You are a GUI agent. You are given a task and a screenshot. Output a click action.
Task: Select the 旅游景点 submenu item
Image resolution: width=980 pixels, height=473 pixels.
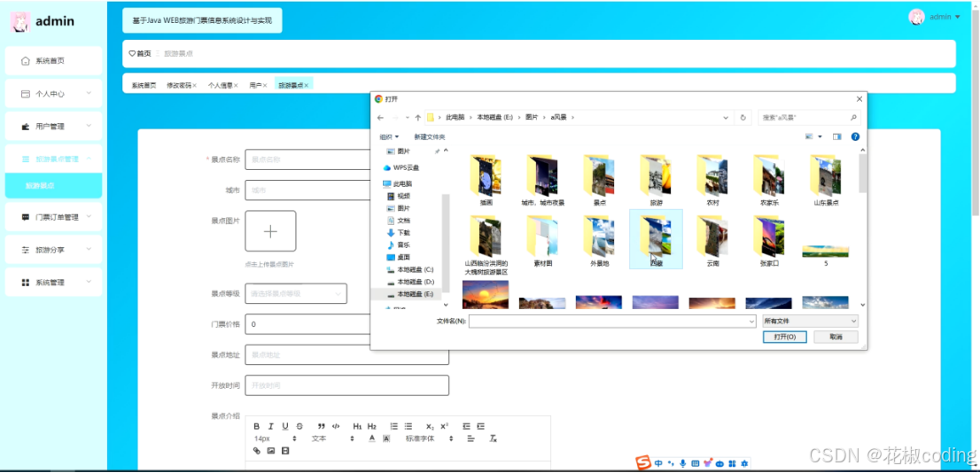[x=53, y=186]
